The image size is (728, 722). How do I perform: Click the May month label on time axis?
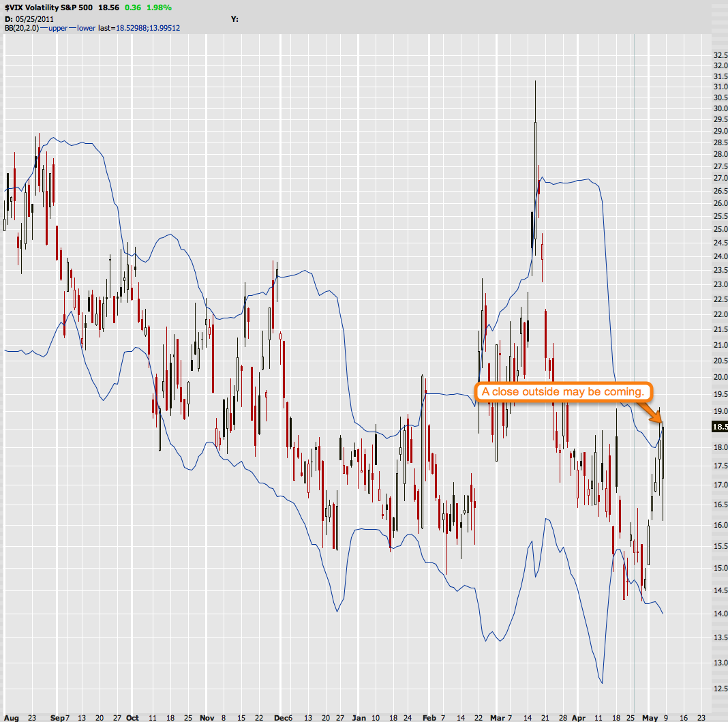[650, 718]
